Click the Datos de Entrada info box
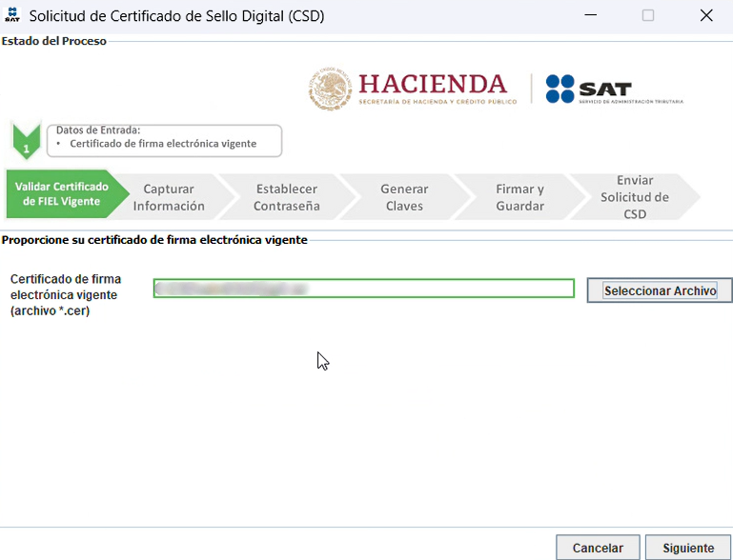 click(x=164, y=138)
